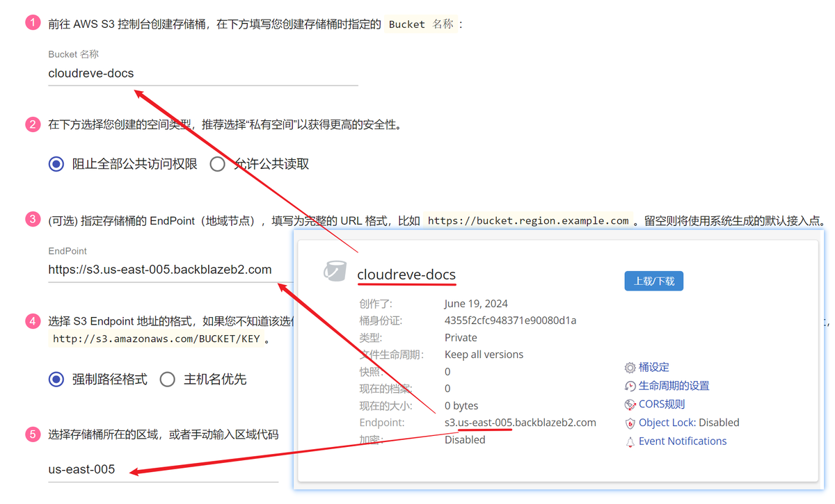Select 阻止全部公共访问权限 radio button
This screenshot has height=504, width=835.
coord(56,164)
